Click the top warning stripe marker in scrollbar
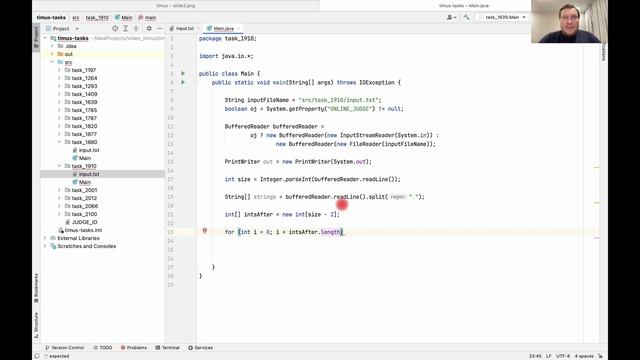Image resolution: width=640 pixels, height=360 pixels. point(597,167)
